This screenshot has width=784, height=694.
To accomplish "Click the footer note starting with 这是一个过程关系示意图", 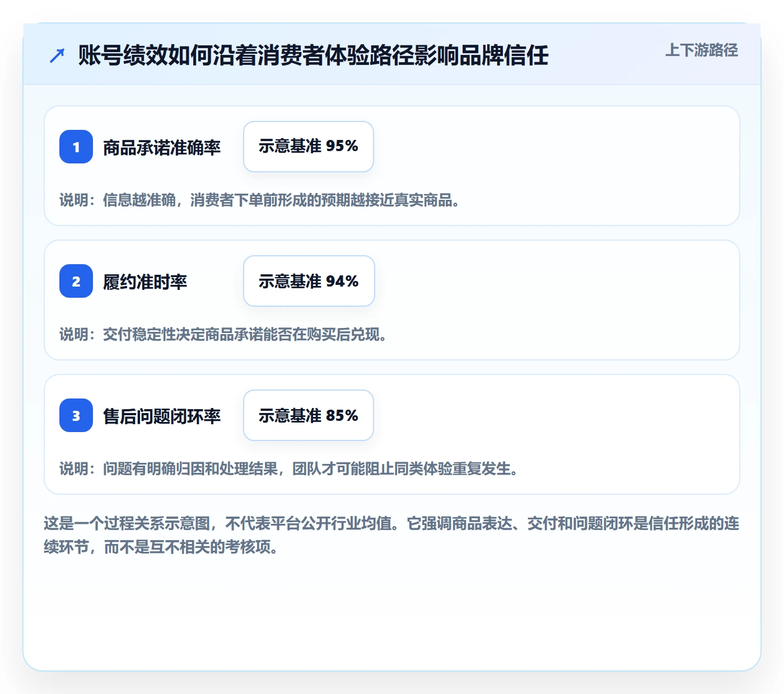I will click(392, 535).
